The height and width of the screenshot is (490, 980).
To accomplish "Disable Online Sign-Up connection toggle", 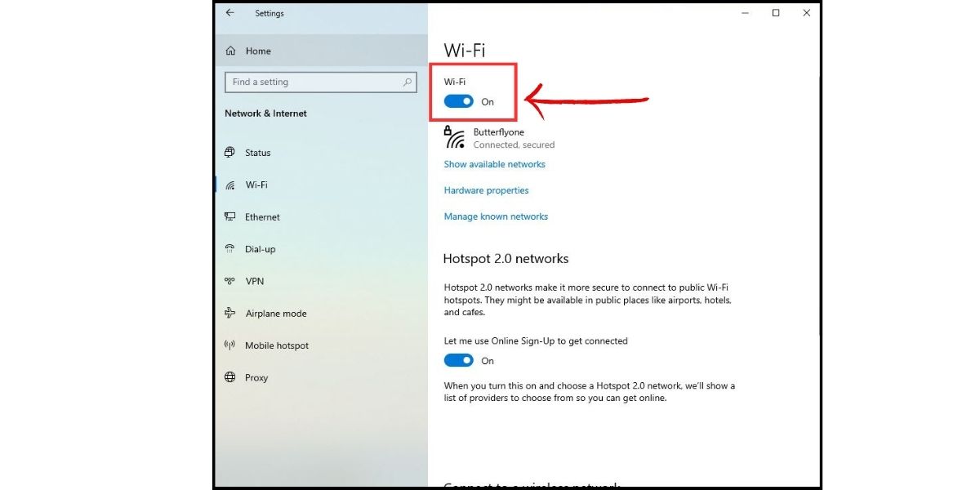I will pos(459,359).
